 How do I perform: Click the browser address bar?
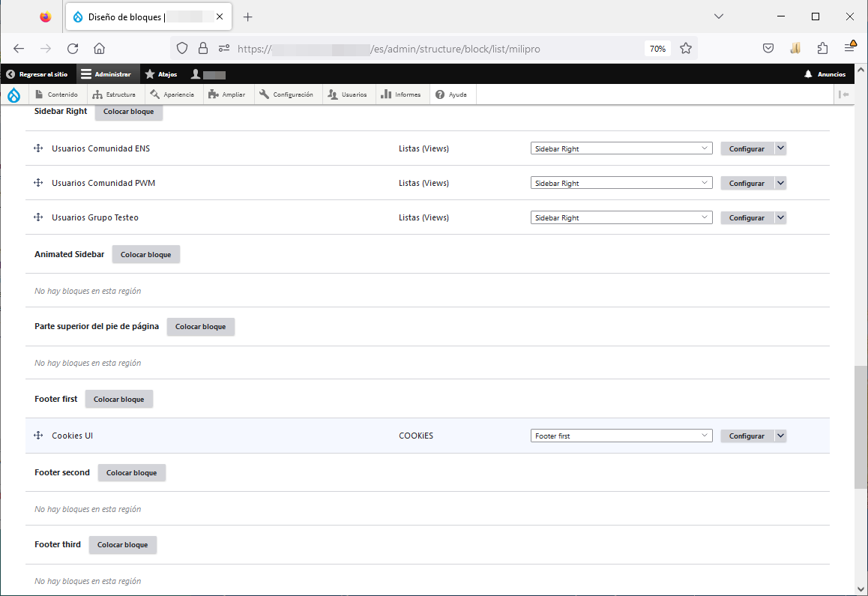pos(435,49)
